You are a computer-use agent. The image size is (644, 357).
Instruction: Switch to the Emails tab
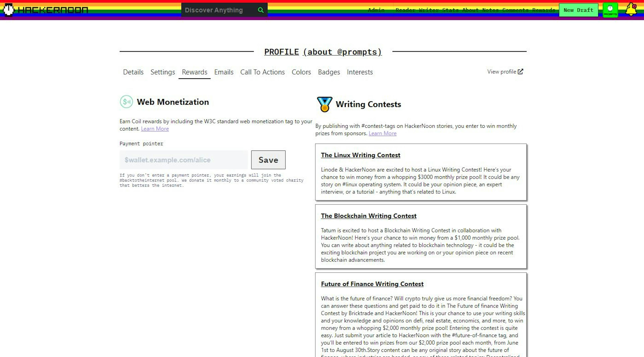coord(224,72)
